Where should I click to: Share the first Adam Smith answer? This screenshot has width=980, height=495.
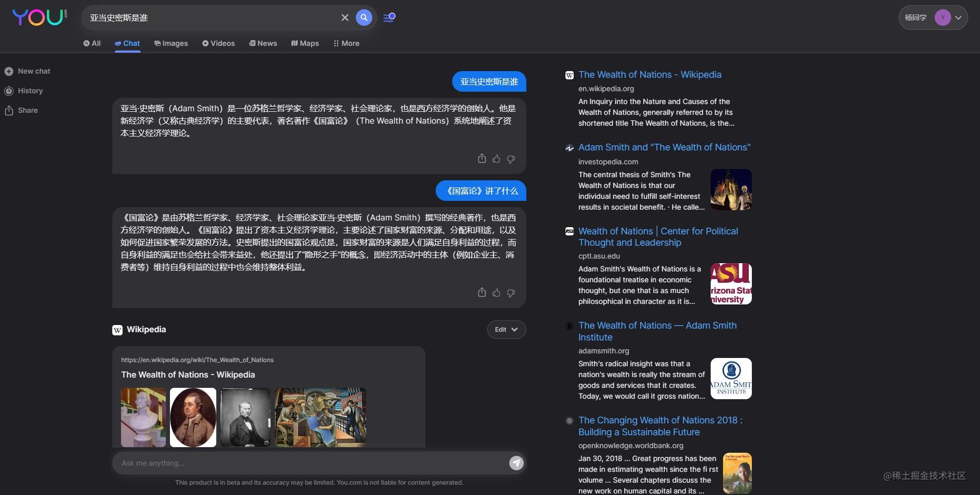pyautogui.click(x=482, y=159)
